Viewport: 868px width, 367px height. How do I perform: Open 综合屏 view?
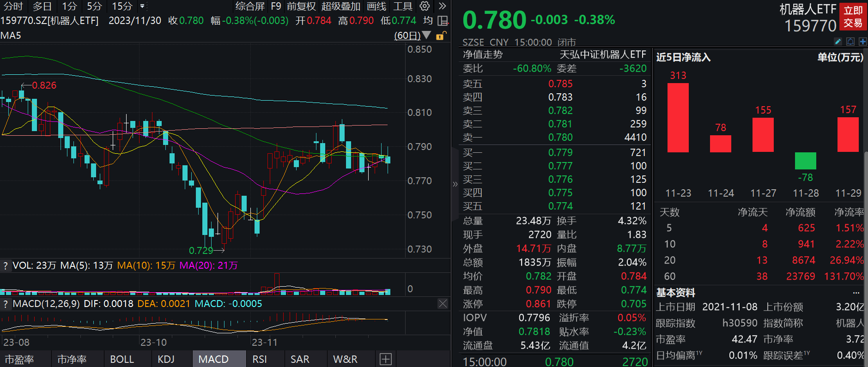coord(250,6)
